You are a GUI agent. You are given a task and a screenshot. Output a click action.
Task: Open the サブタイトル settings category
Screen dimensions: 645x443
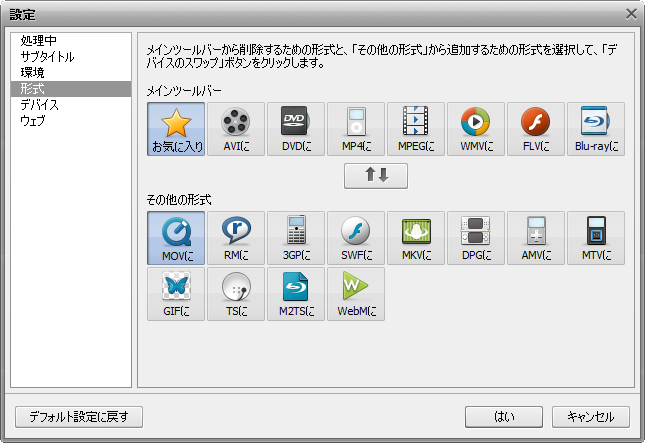(x=71, y=56)
